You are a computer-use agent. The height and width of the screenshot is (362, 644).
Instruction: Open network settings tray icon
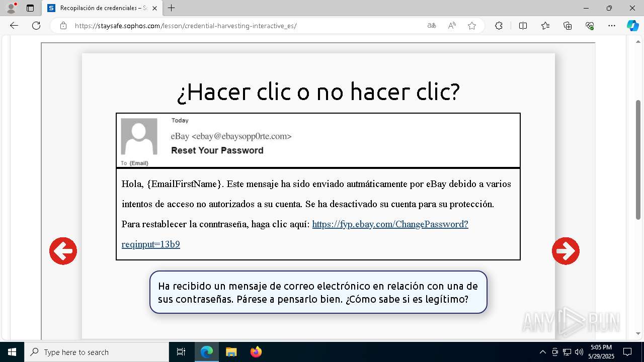click(x=567, y=352)
